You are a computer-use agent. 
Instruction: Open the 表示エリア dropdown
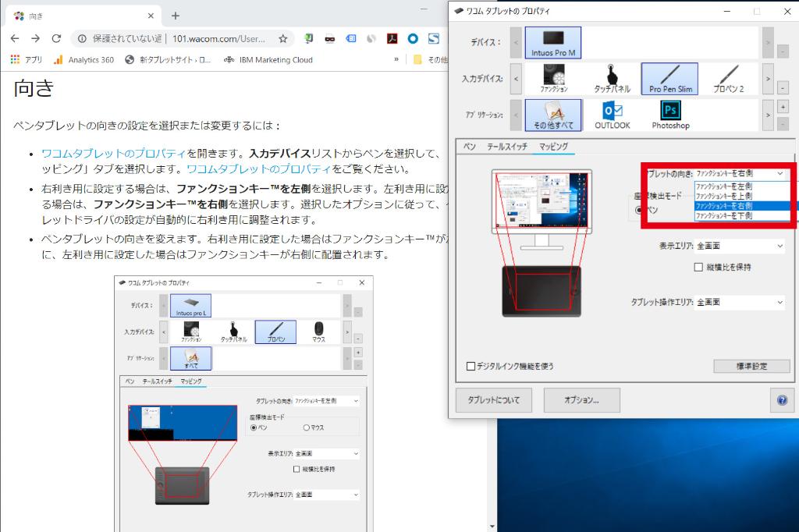(740, 246)
